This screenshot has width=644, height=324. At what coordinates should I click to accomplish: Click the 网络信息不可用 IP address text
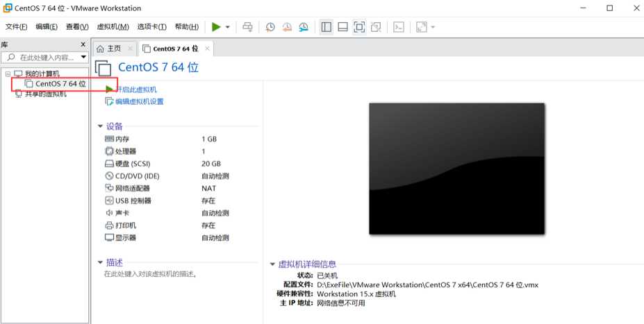click(341, 303)
